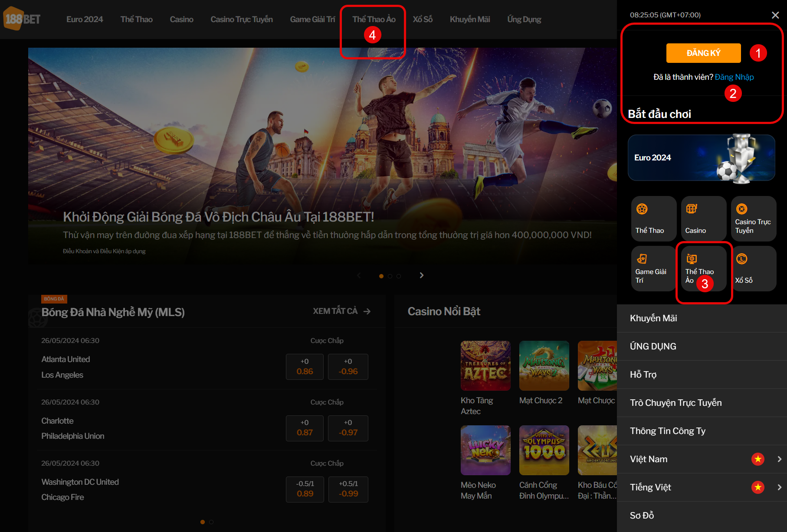Open Casino tile in side panel
787x532 pixels.
coord(704,219)
